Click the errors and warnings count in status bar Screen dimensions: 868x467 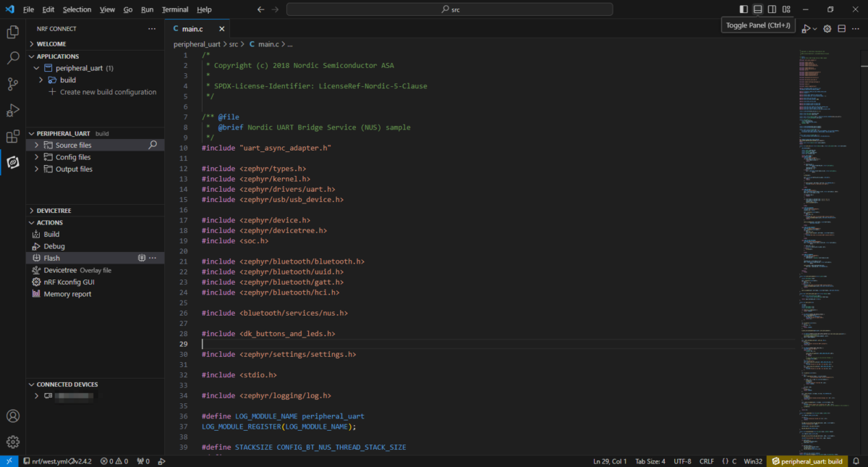pyautogui.click(x=114, y=461)
